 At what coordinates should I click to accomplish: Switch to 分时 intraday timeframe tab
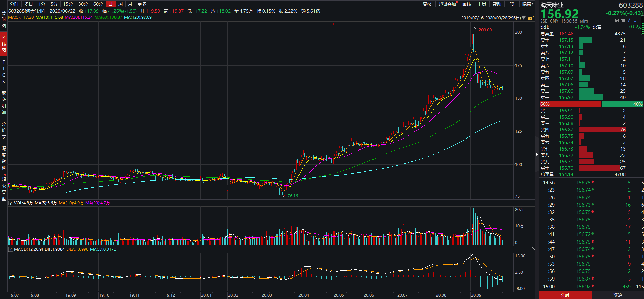[14, 4]
